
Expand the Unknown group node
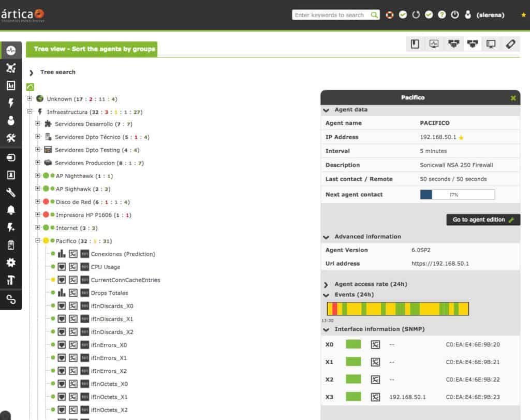30,98
